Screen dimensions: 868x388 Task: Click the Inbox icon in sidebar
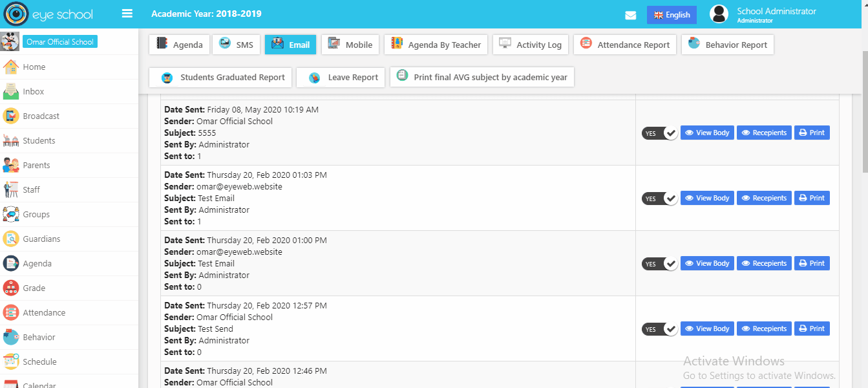point(10,91)
